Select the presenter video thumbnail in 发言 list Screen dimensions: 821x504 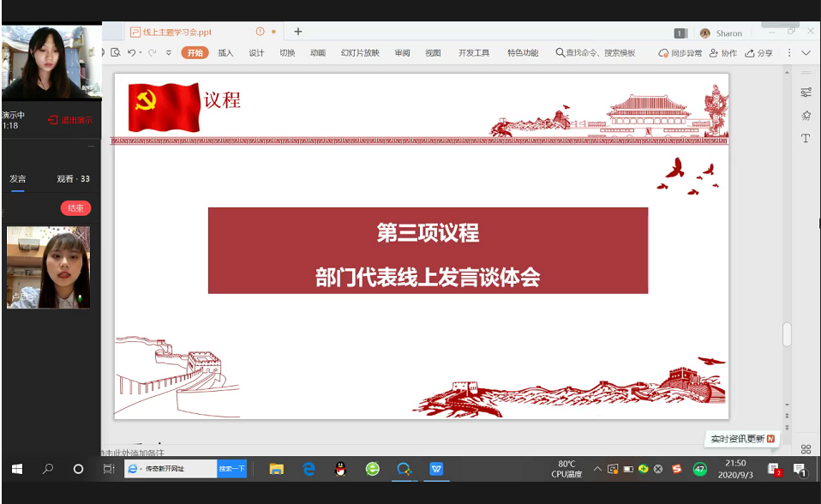[x=48, y=267]
